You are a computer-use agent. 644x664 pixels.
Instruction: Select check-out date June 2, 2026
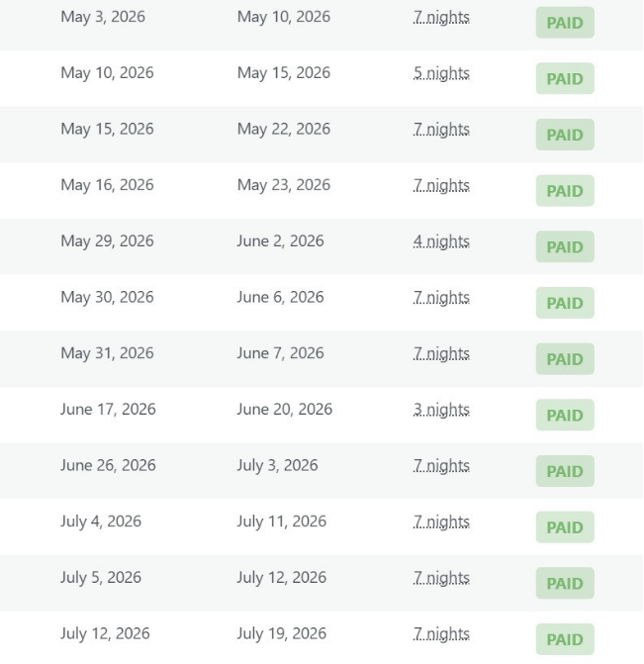[280, 240]
